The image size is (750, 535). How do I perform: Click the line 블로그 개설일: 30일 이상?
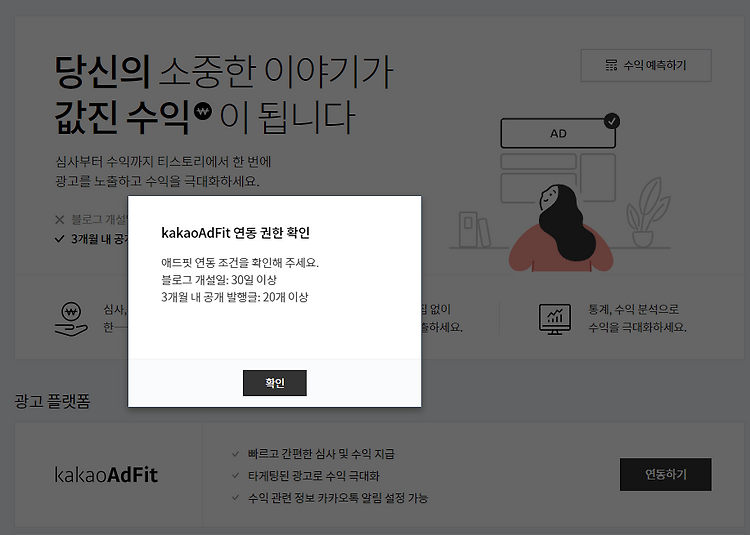(219, 280)
